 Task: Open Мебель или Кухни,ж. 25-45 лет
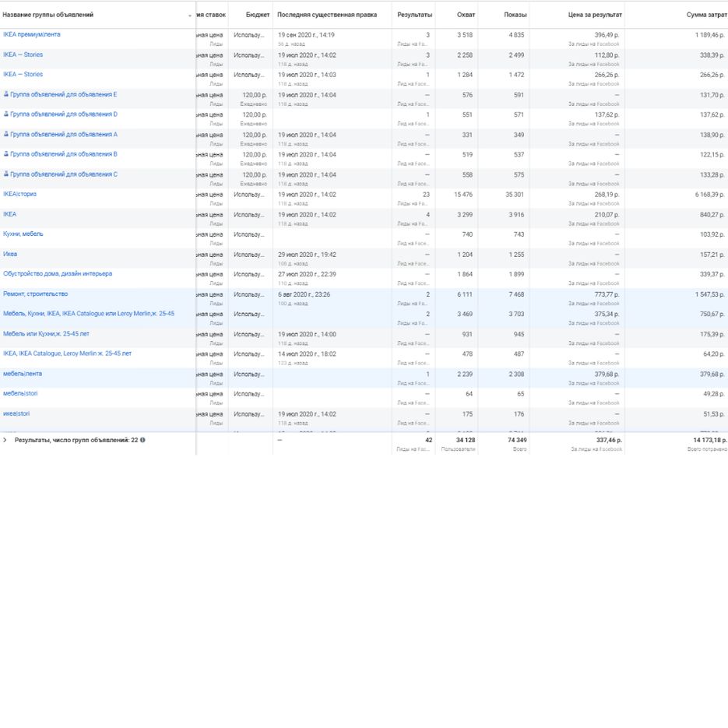tap(46, 334)
